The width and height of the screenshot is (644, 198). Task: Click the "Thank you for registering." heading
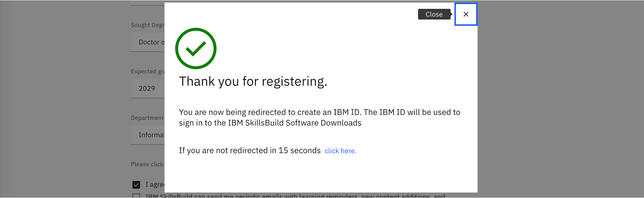point(253,81)
